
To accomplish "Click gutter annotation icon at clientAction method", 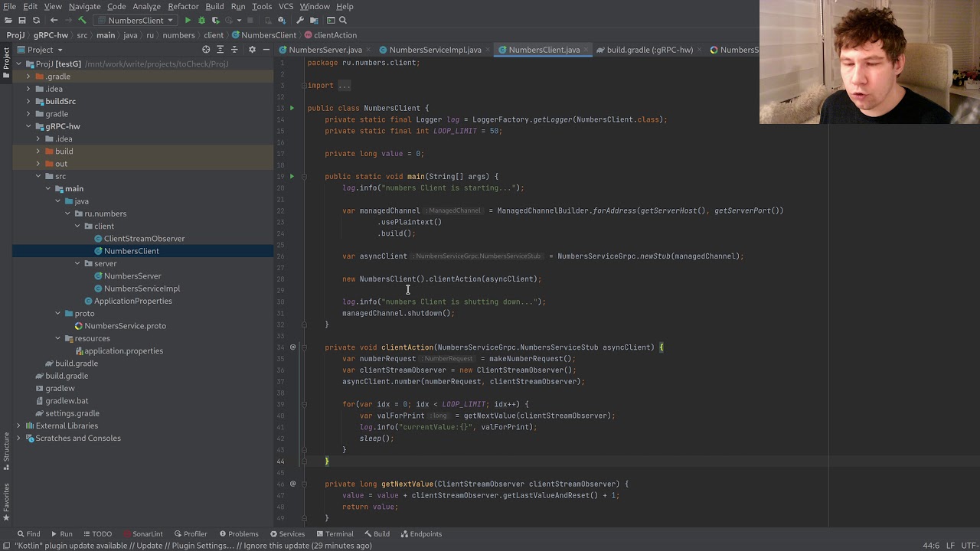I will coord(292,347).
